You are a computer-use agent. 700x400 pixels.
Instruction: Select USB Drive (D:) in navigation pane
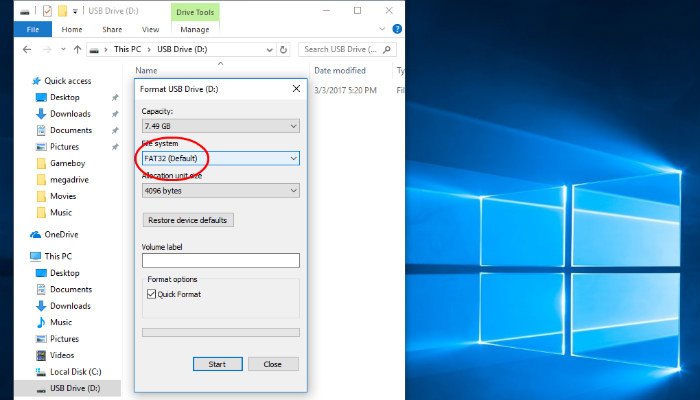click(68, 388)
